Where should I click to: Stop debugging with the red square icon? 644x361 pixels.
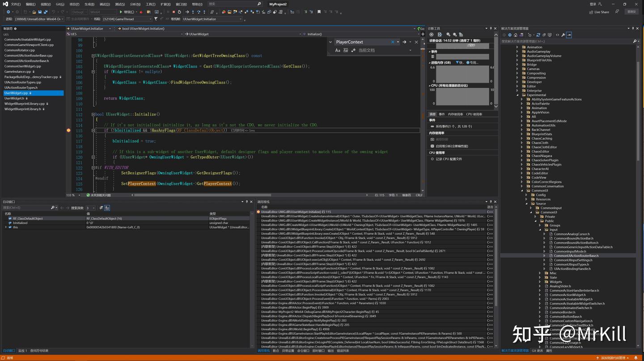tap(174, 12)
